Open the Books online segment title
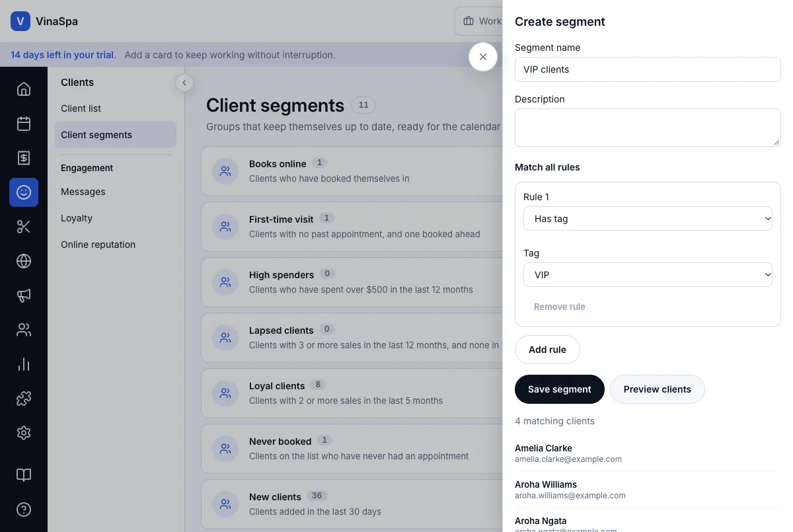Image resolution: width=793 pixels, height=532 pixels. tap(278, 164)
